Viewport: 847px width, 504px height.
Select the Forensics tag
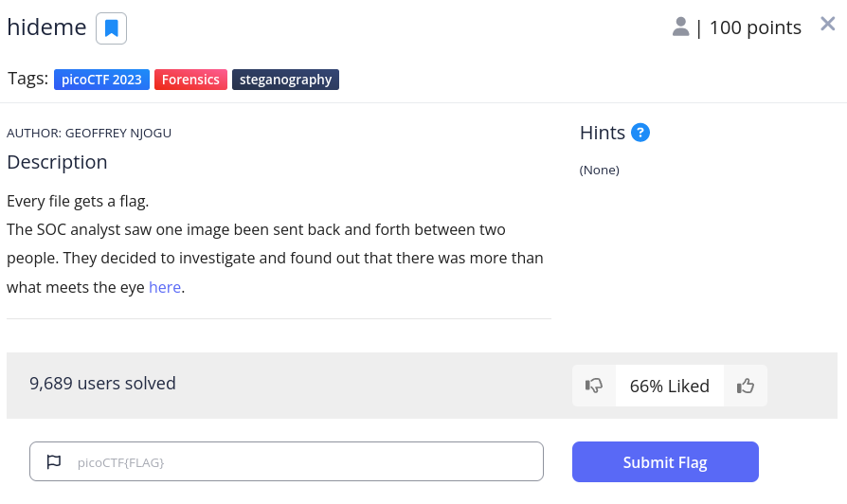tap(190, 80)
